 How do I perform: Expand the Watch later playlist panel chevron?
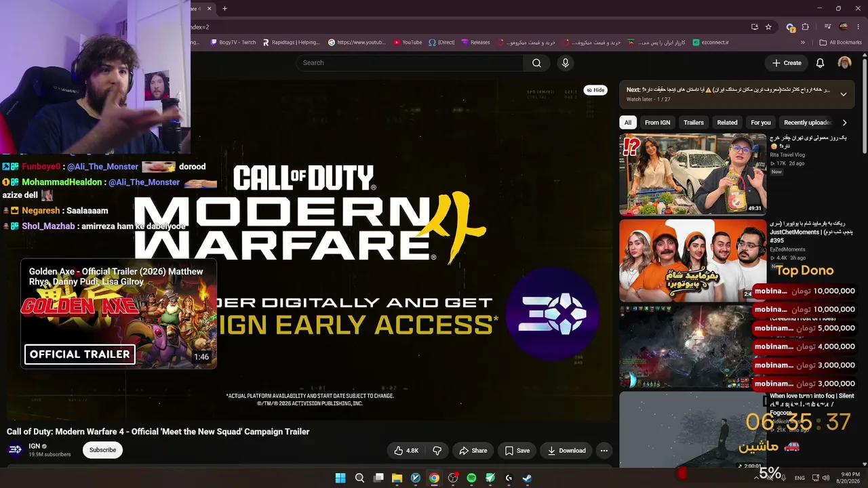[844, 94]
